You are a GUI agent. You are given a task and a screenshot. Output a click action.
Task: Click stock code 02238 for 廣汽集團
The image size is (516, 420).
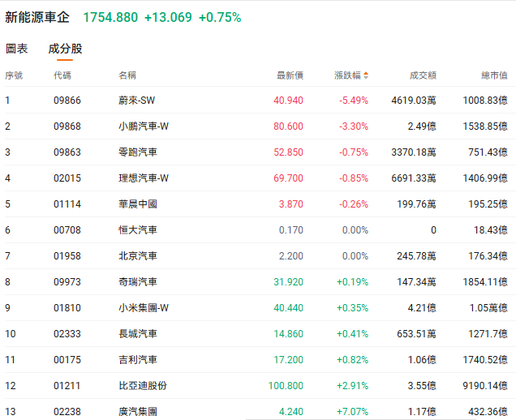pyautogui.click(x=67, y=412)
